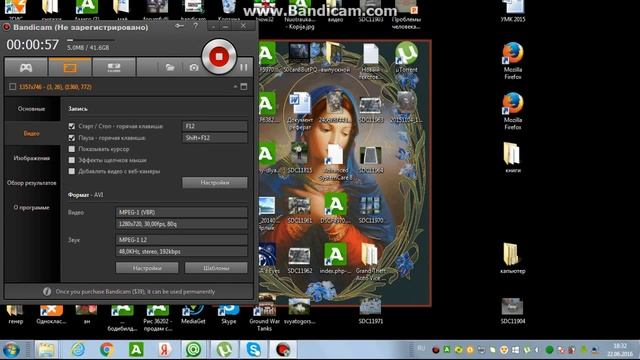Switch to the Видео tab
The width and height of the screenshot is (640, 360).
pyautogui.click(x=31, y=133)
